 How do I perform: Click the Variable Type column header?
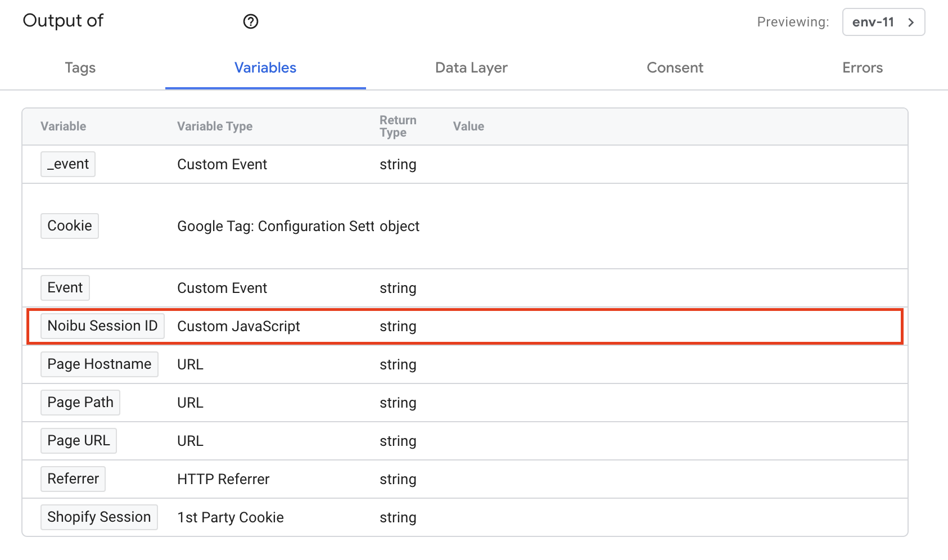click(x=215, y=127)
